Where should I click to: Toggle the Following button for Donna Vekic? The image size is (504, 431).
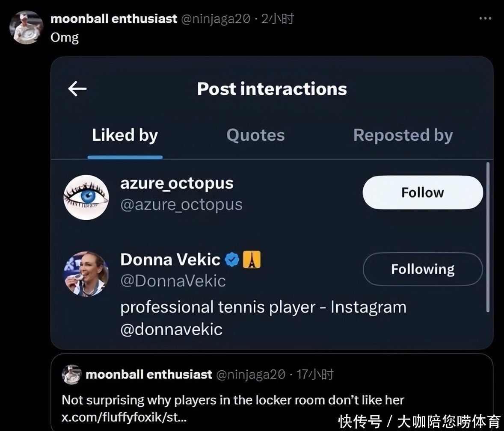[x=422, y=269]
